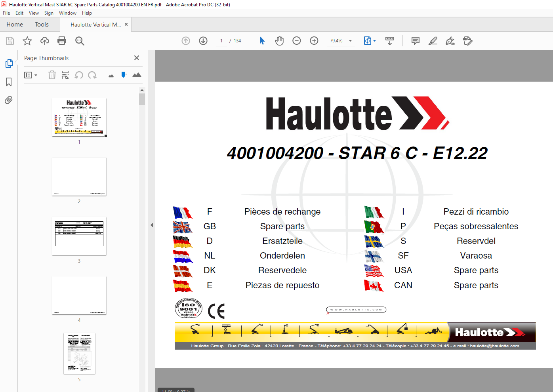The height and width of the screenshot is (392, 553).
Task: Open the View menu
Action: pos(34,13)
